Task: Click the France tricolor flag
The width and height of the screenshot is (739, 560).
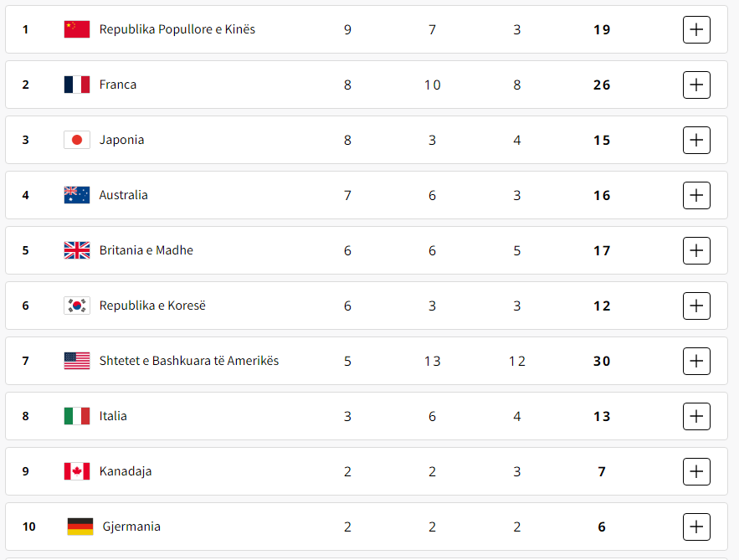Action: pyautogui.click(x=77, y=85)
